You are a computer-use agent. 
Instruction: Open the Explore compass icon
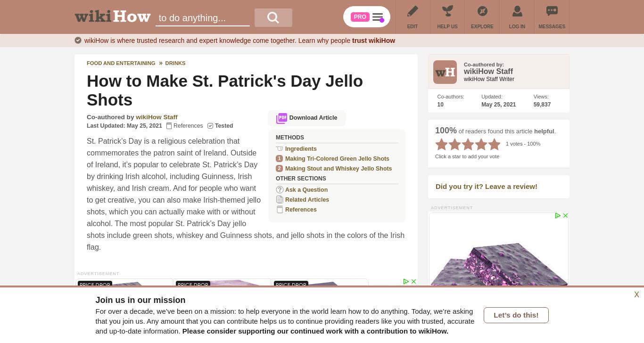click(x=482, y=11)
